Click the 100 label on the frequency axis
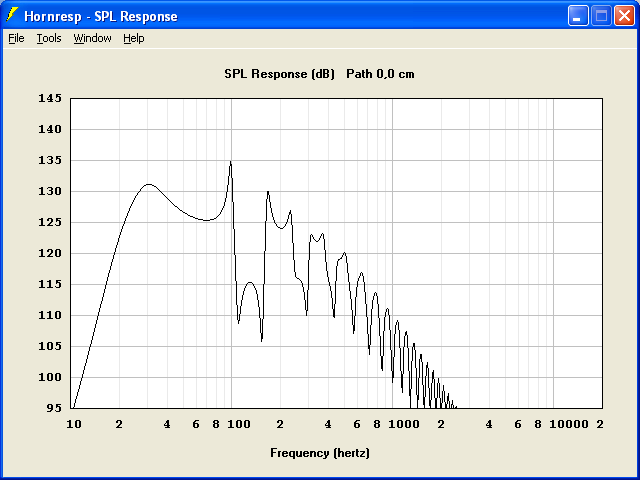Screen dimensions: 640x480 238,424
